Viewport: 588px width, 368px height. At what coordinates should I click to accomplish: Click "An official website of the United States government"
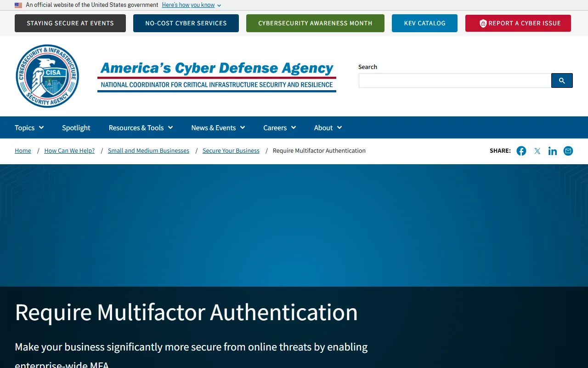coord(92,5)
